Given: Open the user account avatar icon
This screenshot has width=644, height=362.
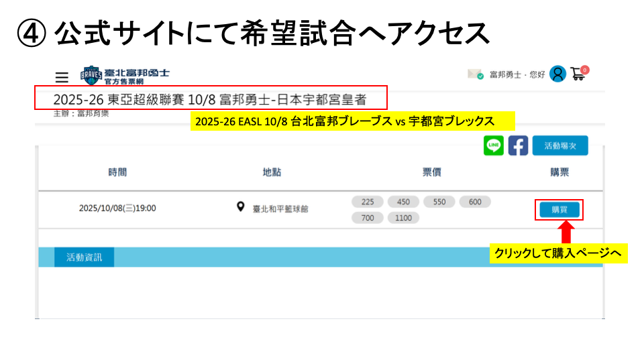Looking at the screenshot, I should 557,74.
